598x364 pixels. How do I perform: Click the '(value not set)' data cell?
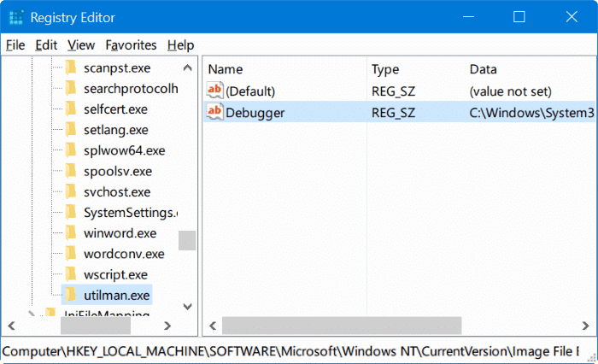tap(510, 91)
